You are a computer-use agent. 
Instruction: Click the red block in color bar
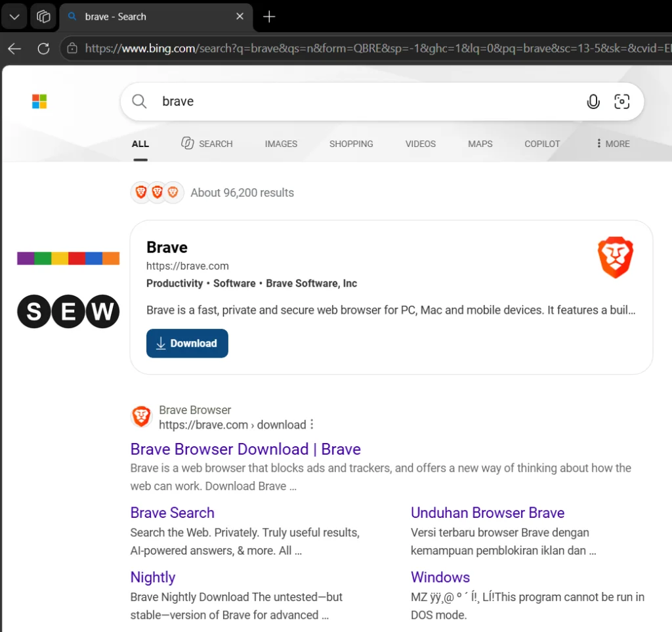pyautogui.click(x=77, y=259)
